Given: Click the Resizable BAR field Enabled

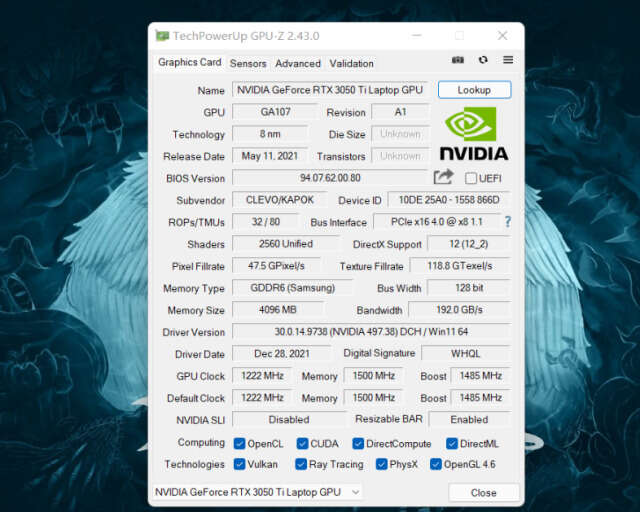Looking at the screenshot, I should coord(469,420).
